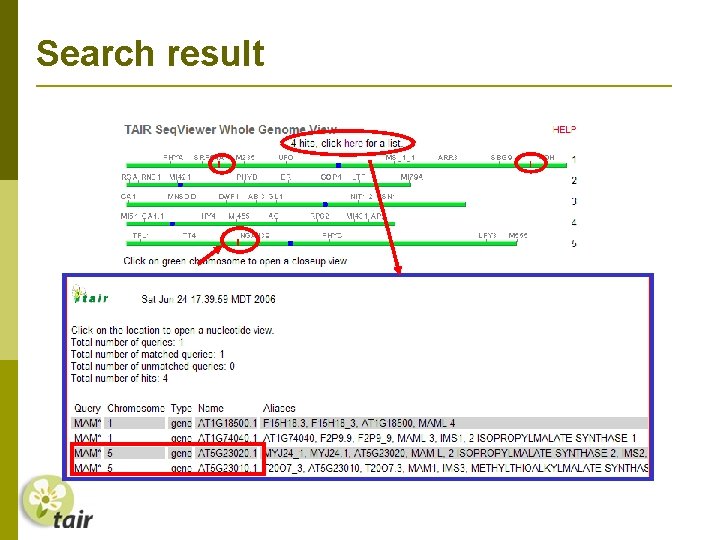The image size is (720, 540).
Task: Click chromosome value in AT1G18500.1 row
Action: (x=110, y=423)
